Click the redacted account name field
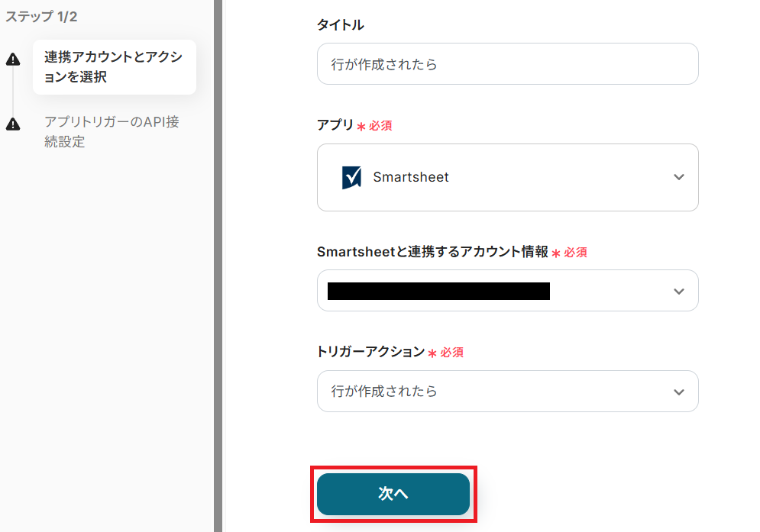The width and height of the screenshot is (760, 532). point(438,291)
